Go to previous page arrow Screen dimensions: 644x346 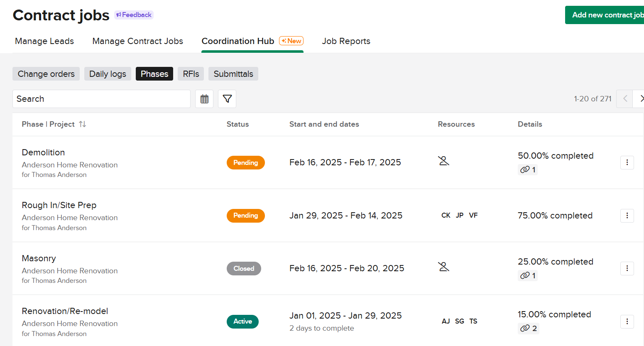click(624, 99)
